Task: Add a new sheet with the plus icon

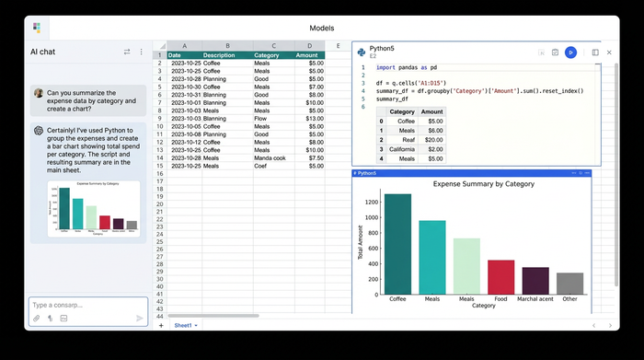Action: [161, 326]
